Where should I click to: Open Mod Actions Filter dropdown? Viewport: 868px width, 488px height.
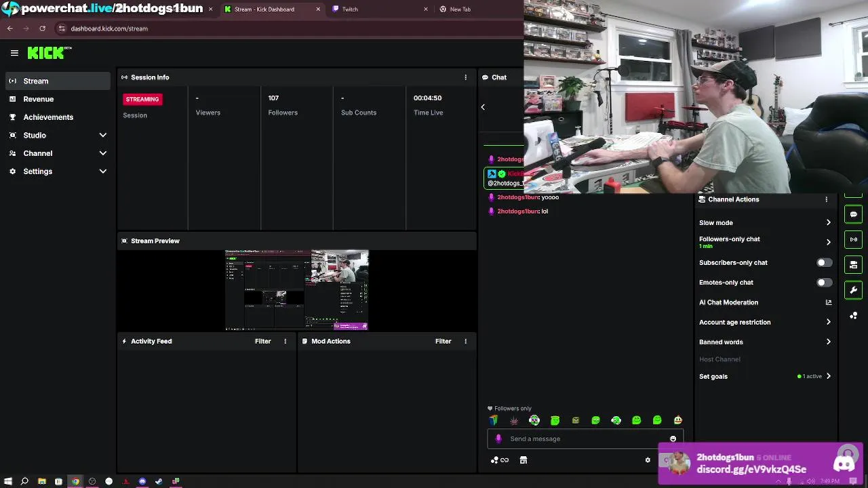click(x=443, y=341)
